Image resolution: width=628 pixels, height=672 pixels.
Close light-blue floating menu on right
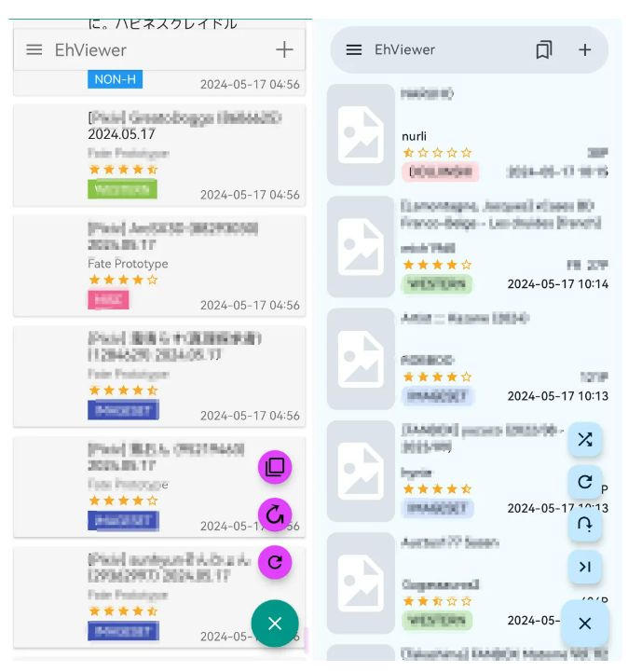585,624
